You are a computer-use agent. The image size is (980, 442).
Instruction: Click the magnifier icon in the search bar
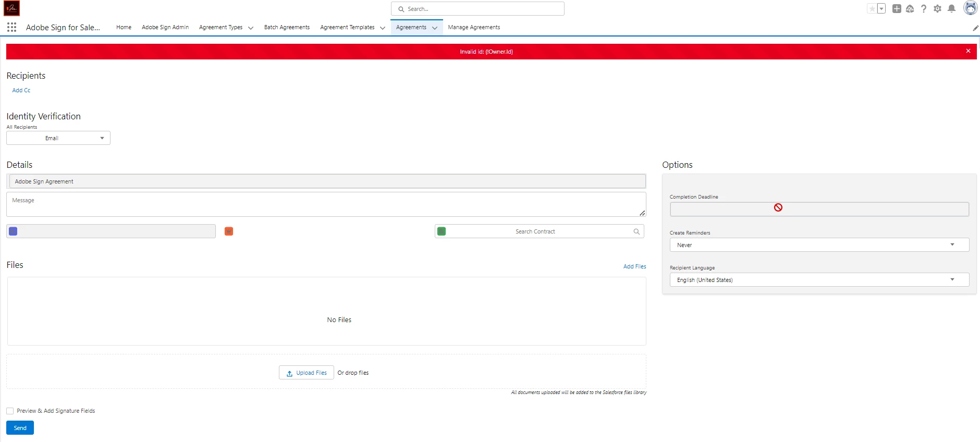401,9
